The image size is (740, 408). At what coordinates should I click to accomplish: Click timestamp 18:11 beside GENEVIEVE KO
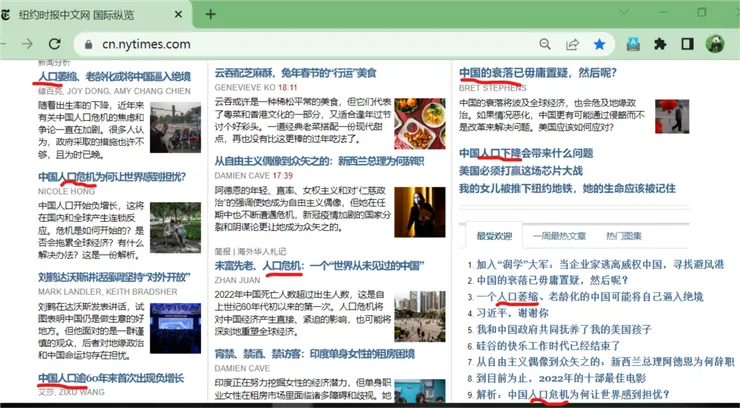pyautogui.click(x=288, y=88)
